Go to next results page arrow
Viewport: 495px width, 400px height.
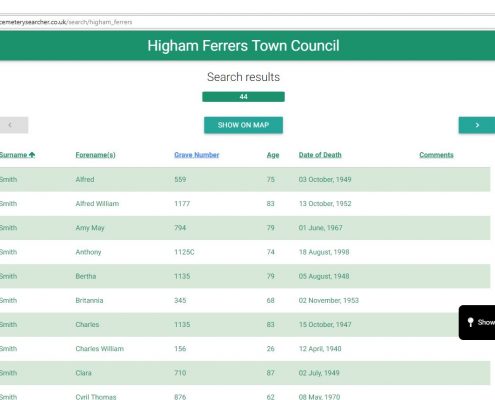pyautogui.click(x=477, y=125)
